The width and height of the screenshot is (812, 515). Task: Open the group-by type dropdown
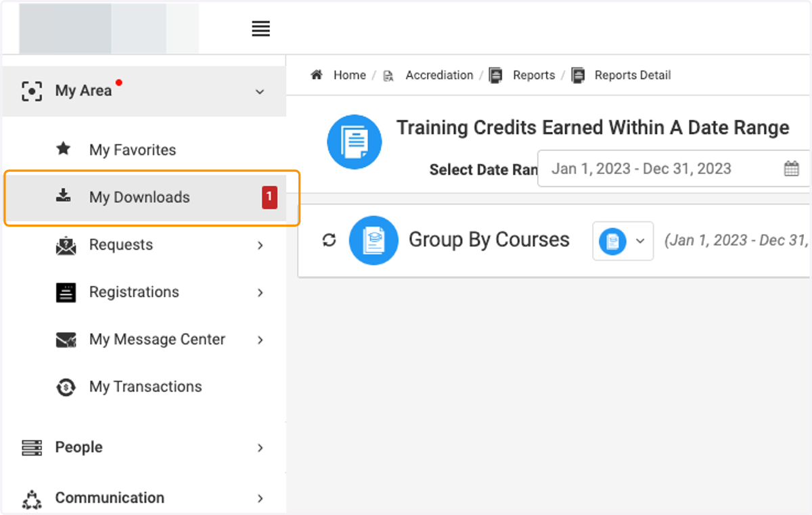click(x=623, y=241)
